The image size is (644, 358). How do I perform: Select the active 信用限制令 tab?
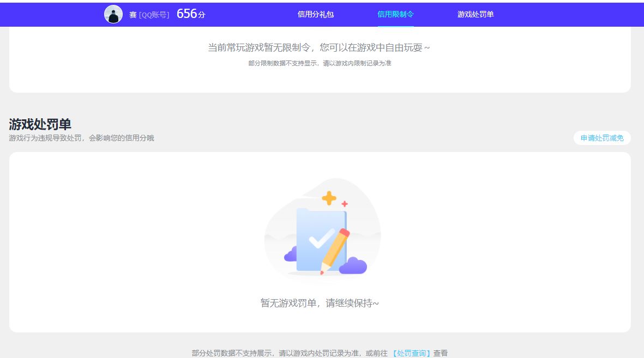(x=396, y=15)
